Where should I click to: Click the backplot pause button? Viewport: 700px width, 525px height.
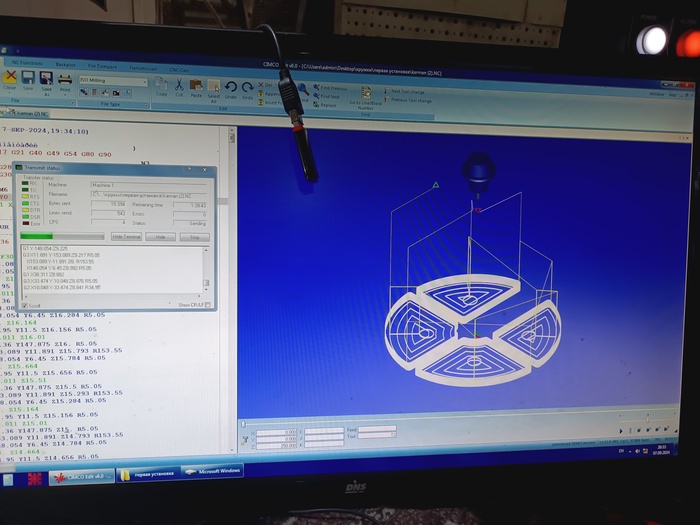630,430
